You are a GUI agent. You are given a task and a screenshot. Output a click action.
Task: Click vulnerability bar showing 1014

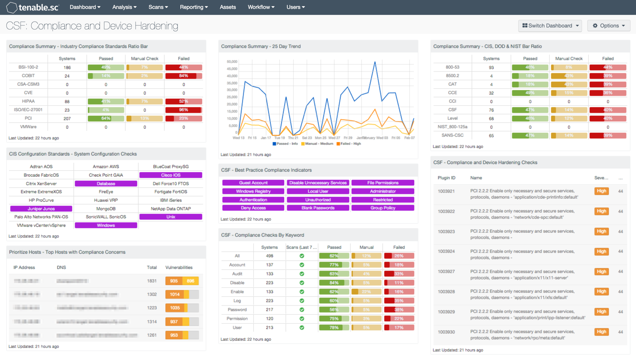tap(182, 294)
